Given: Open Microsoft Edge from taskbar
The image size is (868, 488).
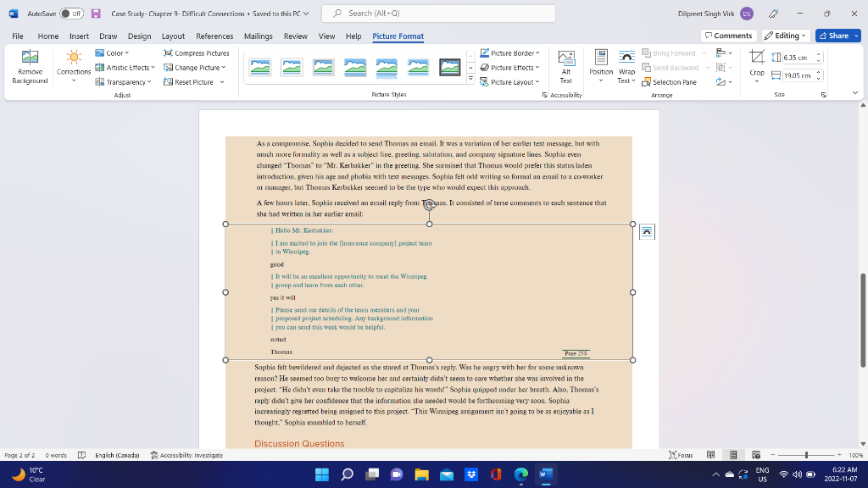Looking at the screenshot, I should [x=521, y=474].
